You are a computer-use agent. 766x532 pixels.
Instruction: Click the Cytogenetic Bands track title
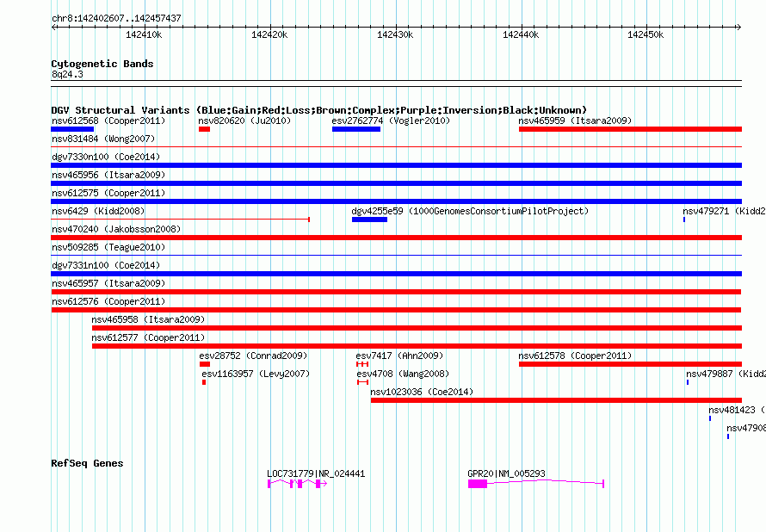[102, 64]
